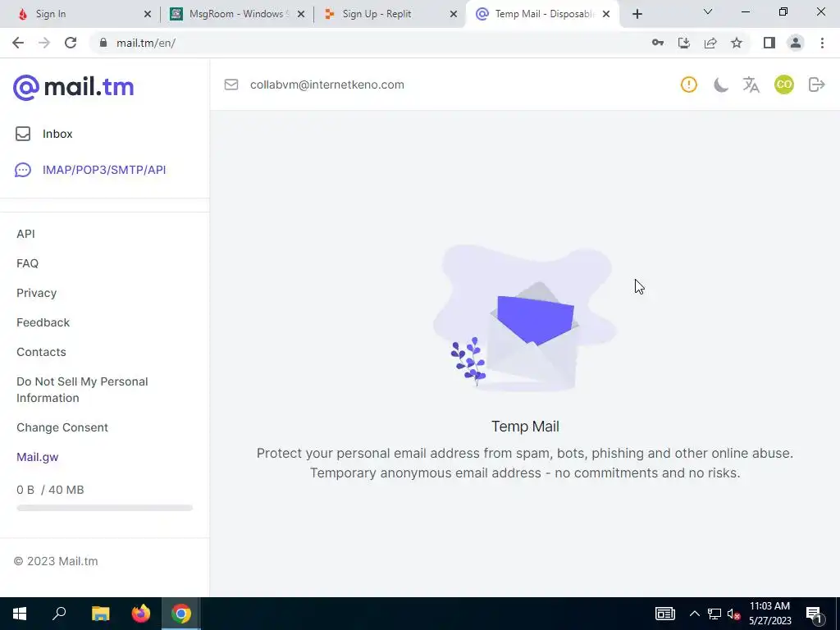
Task: Close the Sign In tab
Action: point(148,15)
